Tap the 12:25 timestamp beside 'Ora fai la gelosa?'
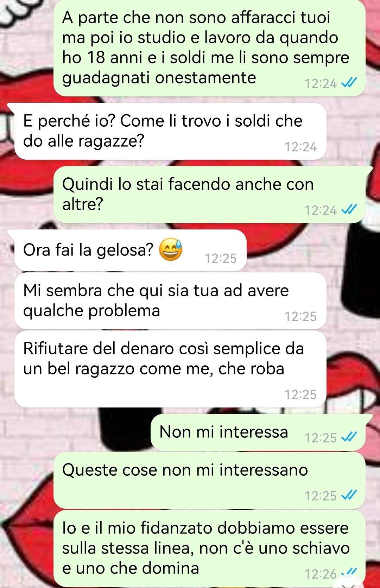This screenshot has width=380, height=588. pyautogui.click(x=221, y=258)
